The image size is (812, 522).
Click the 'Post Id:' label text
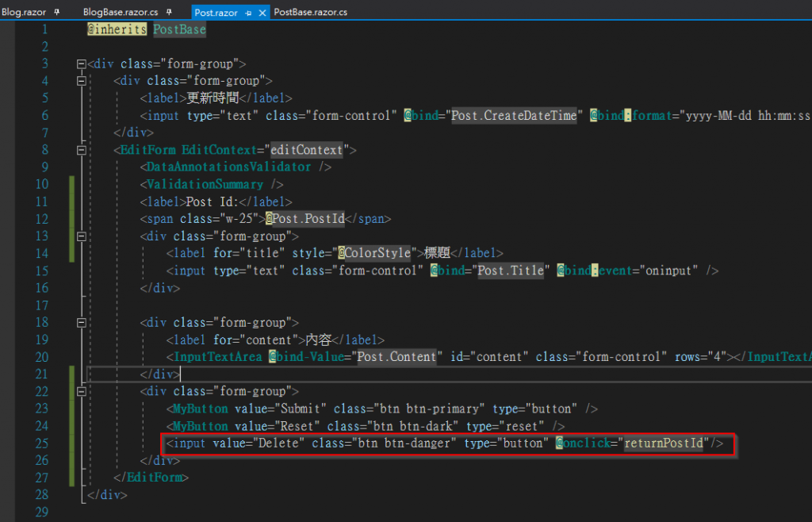click(x=212, y=202)
